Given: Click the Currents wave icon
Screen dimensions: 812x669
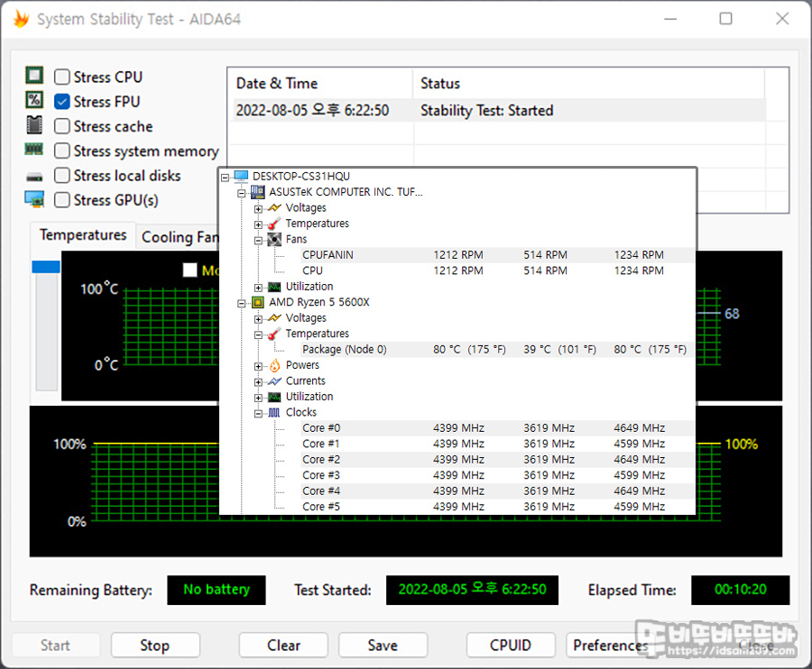Looking at the screenshot, I should 274,381.
